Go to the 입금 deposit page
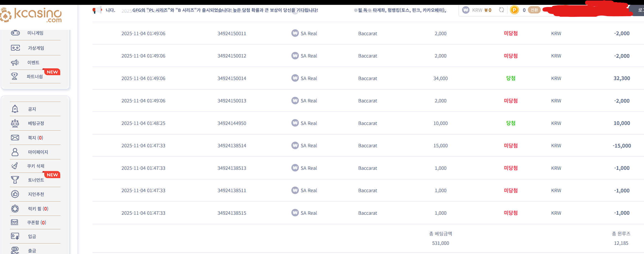This screenshot has height=254, width=644. click(x=32, y=237)
